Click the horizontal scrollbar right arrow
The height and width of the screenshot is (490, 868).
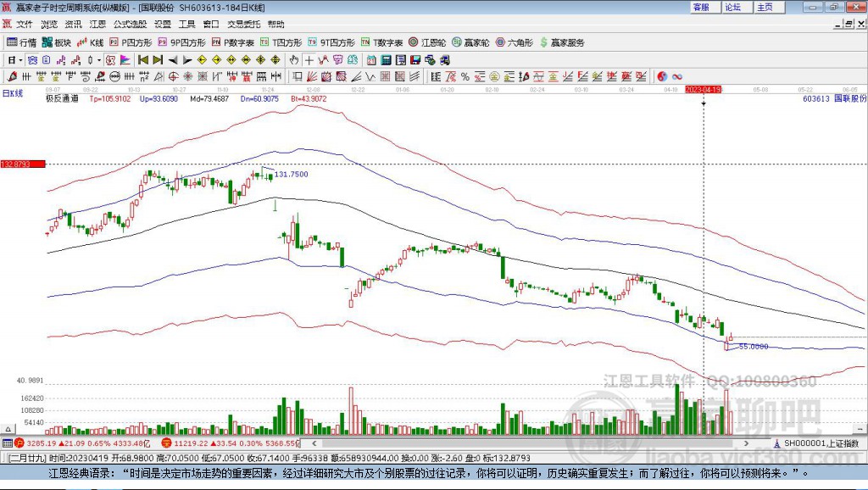[746, 443]
